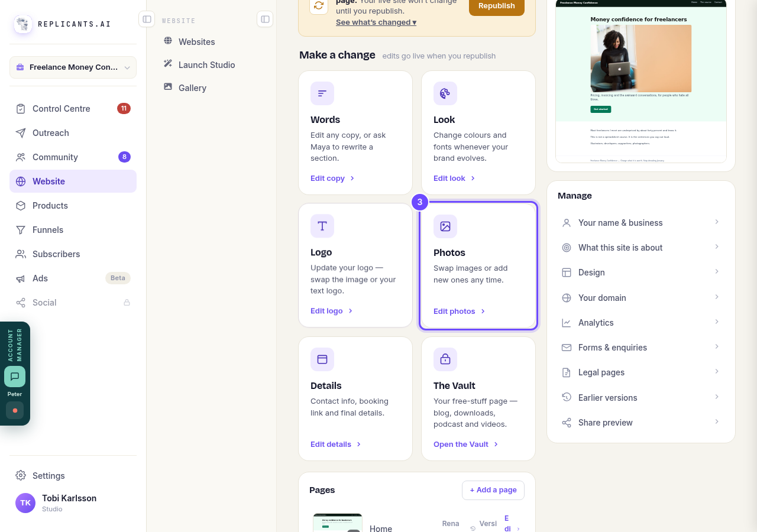
Task: Click the Words card text icon
Action: click(x=322, y=93)
